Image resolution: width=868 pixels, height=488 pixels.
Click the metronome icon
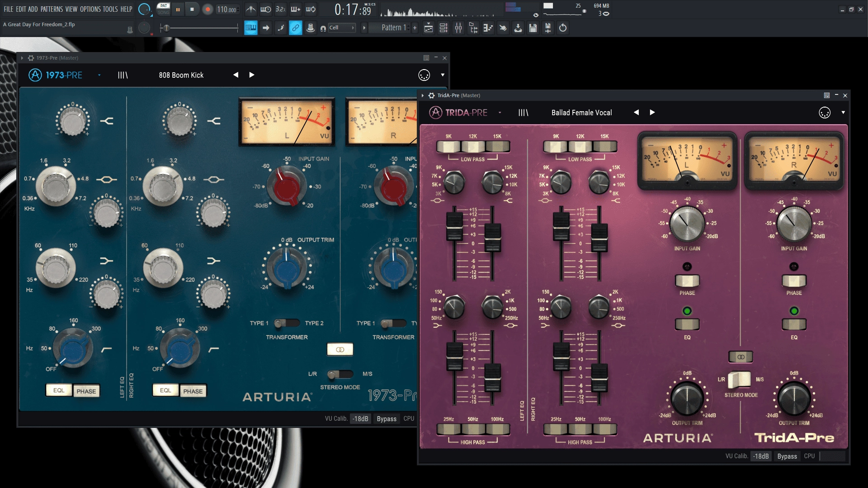(250, 9)
